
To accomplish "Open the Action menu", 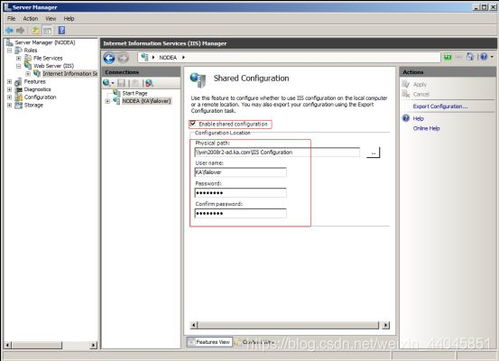I will (30, 19).
